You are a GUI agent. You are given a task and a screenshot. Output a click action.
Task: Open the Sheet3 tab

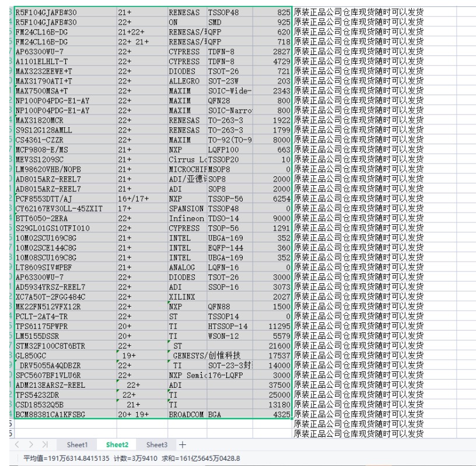coord(157,445)
